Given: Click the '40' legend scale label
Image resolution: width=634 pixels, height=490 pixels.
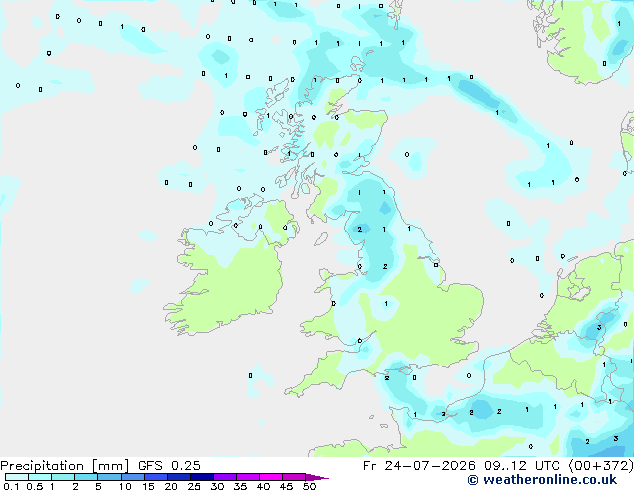Looking at the screenshot, I should pos(263,486).
